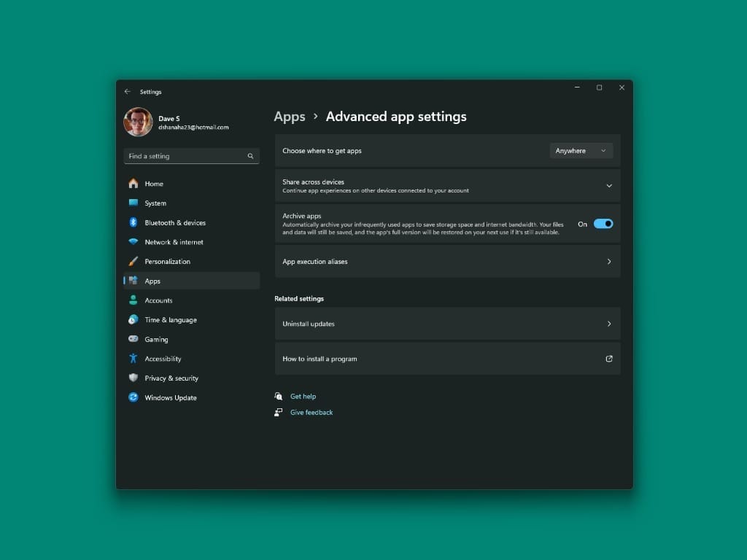This screenshot has width=747, height=560.
Task: Click the Accessibility person icon
Action: coord(134,358)
